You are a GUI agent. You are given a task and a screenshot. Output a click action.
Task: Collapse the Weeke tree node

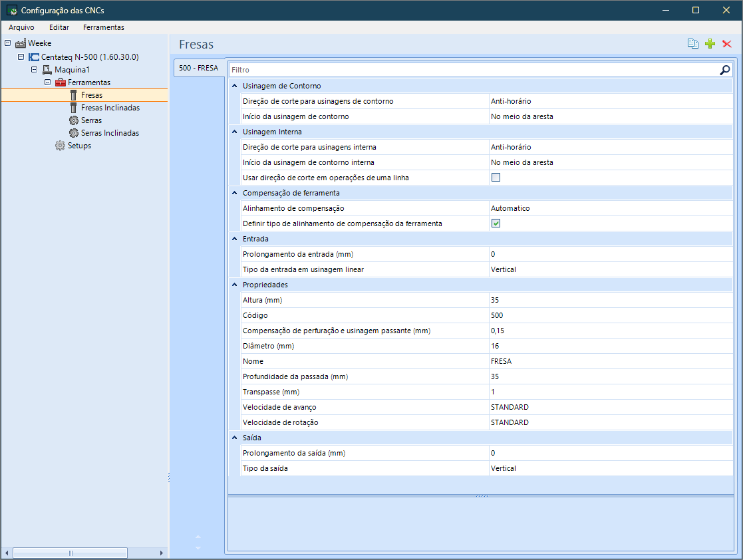click(x=7, y=43)
